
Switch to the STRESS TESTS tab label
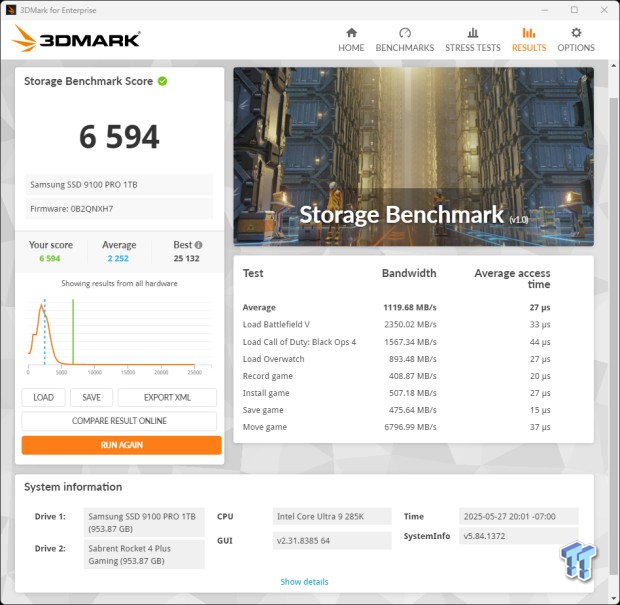click(x=473, y=48)
